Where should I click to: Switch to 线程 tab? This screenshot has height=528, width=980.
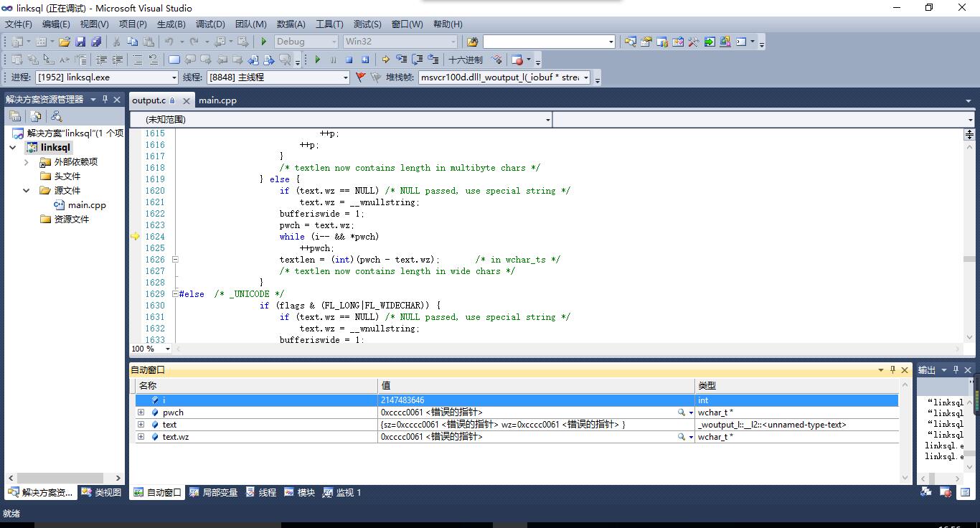click(x=261, y=493)
